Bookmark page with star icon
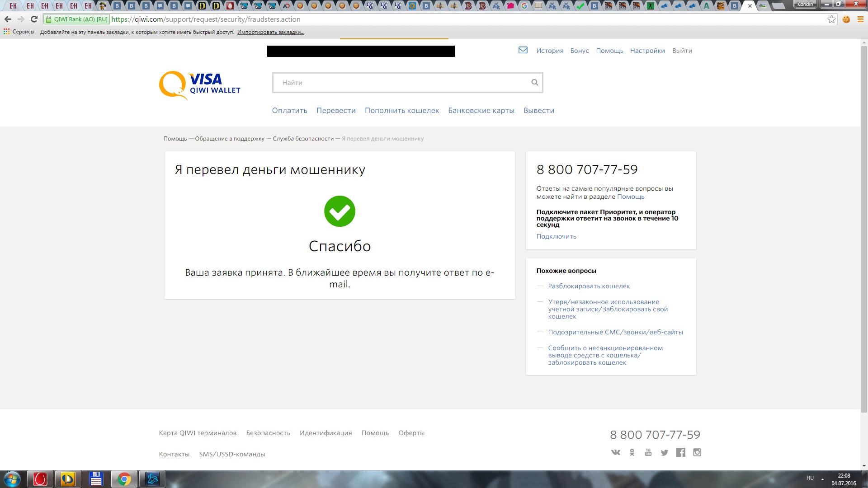 tap(831, 19)
